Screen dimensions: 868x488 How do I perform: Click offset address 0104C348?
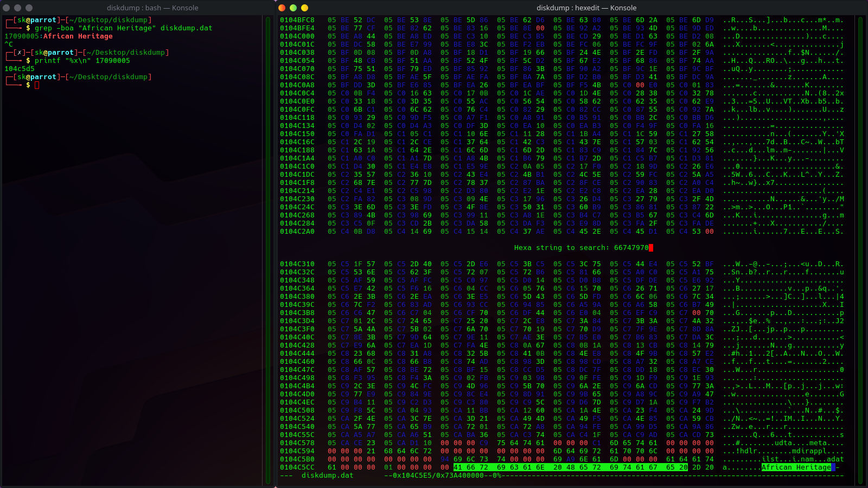[297, 280]
